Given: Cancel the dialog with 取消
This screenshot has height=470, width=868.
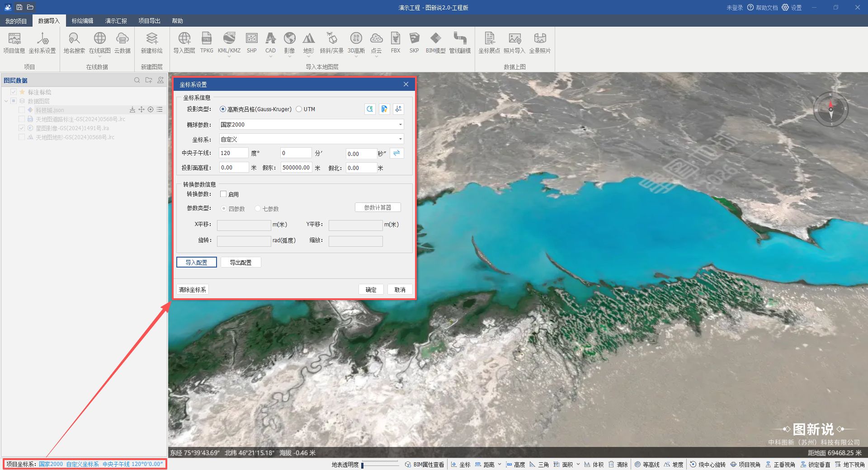Looking at the screenshot, I should tap(400, 290).
